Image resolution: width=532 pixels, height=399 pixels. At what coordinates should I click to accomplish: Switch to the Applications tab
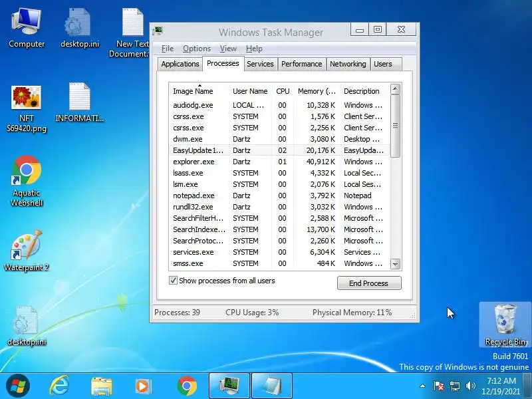point(180,64)
